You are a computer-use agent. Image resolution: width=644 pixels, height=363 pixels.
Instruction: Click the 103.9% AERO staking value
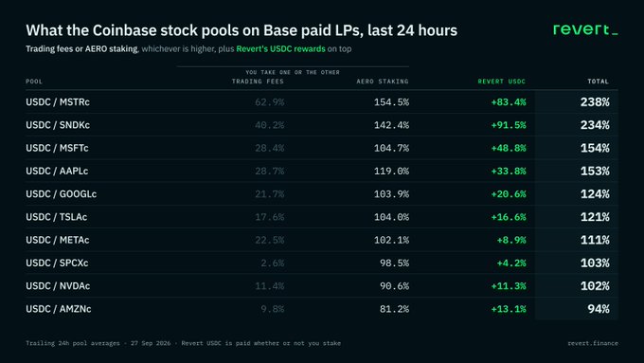[391, 194]
